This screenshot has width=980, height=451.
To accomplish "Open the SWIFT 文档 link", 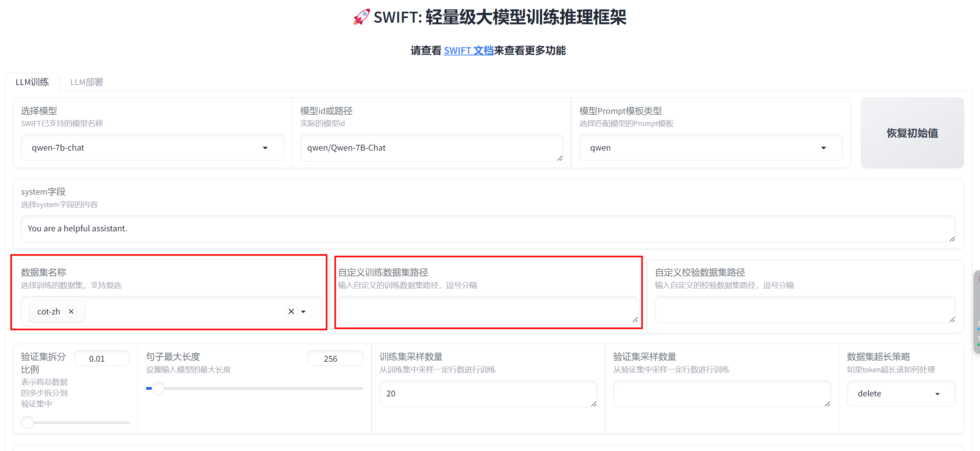I will (x=468, y=51).
